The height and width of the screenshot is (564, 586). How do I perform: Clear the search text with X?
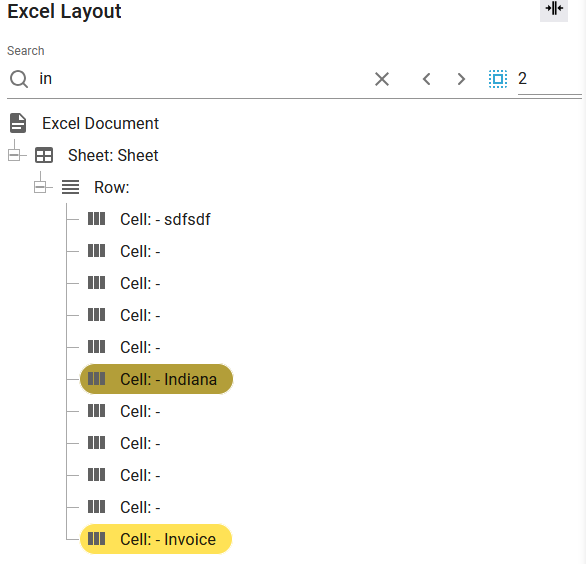(382, 79)
